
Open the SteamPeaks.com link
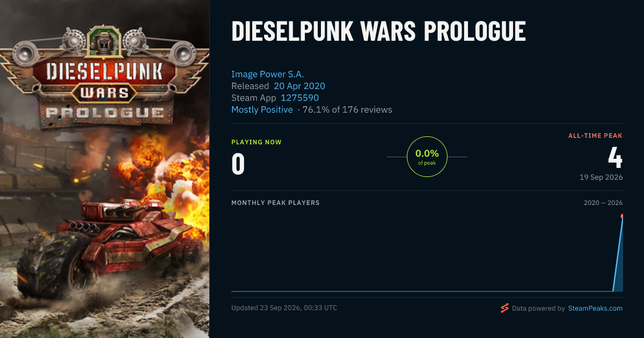(x=595, y=308)
